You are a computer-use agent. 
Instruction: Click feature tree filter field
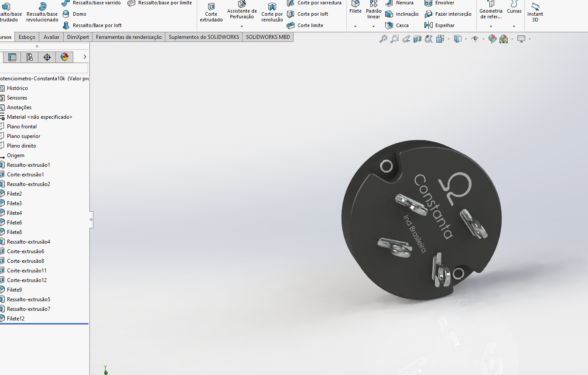[x=44, y=68]
